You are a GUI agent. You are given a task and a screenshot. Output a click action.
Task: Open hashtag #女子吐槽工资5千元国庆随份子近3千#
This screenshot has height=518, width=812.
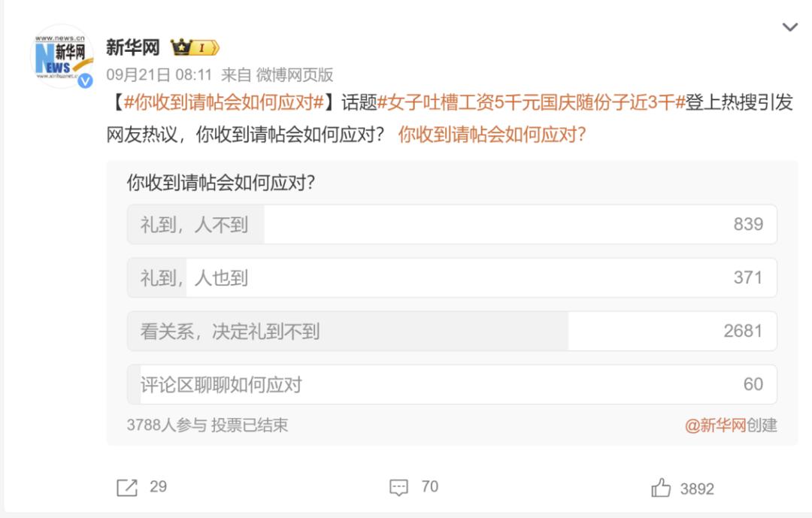tap(531, 103)
